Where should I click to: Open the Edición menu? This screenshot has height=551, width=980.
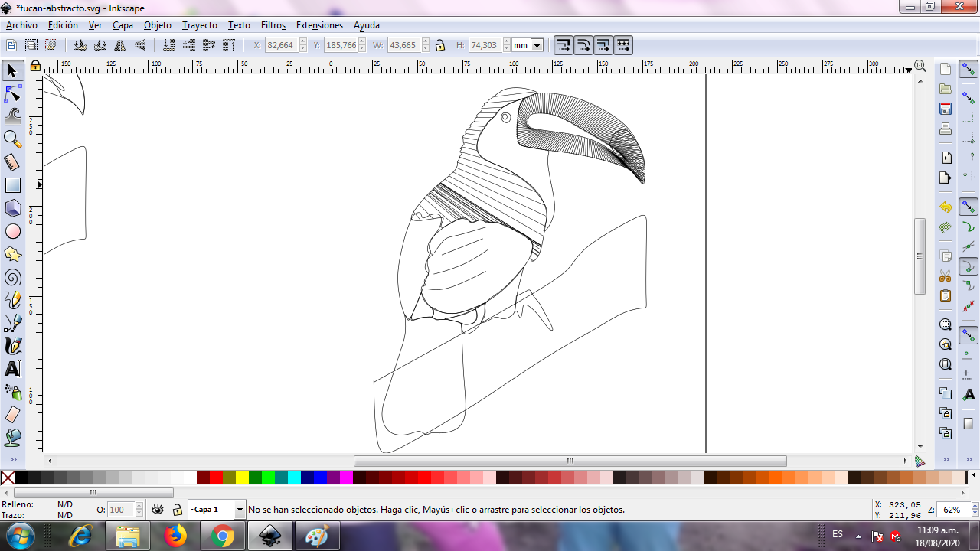63,25
